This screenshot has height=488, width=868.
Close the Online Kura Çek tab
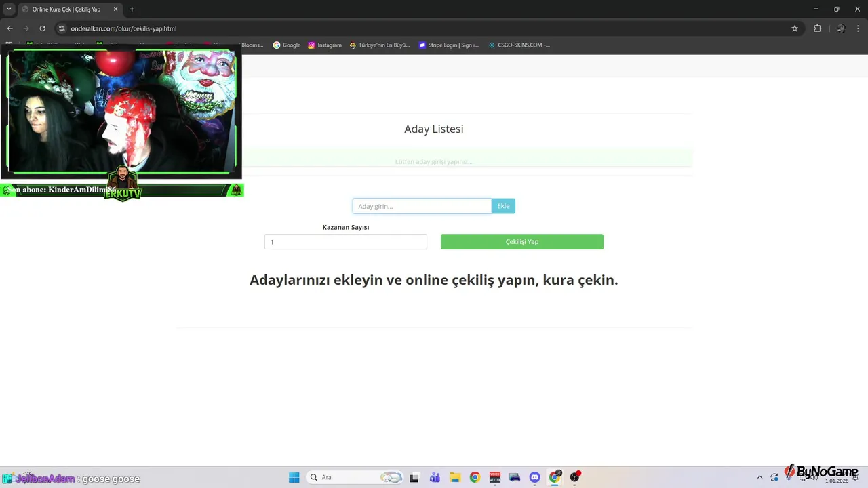[115, 9]
